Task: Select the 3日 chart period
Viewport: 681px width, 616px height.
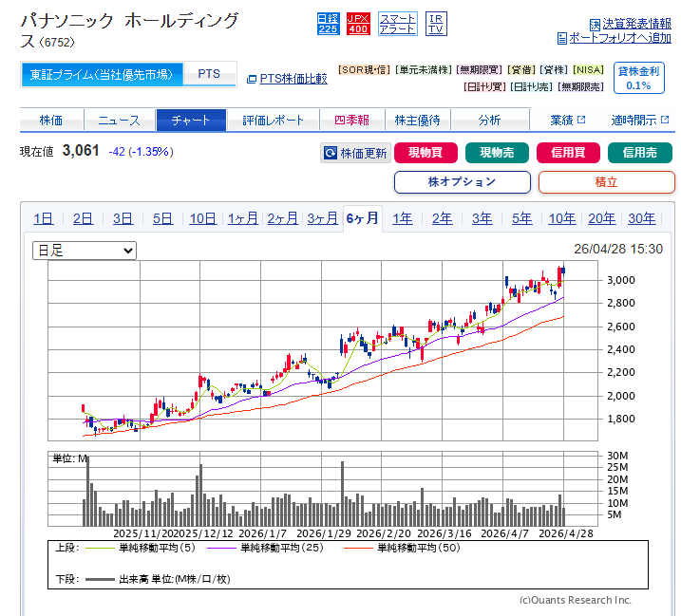Action: click(x=123, y=218)
